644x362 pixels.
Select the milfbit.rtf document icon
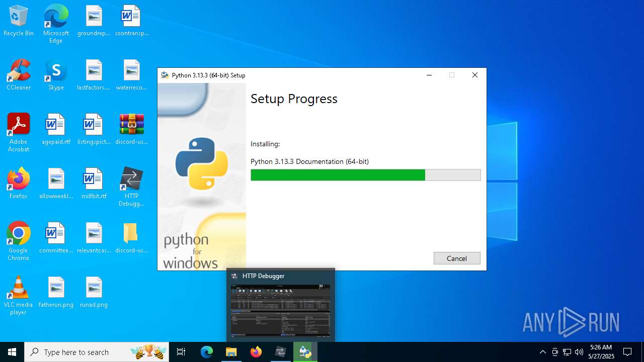94,184
